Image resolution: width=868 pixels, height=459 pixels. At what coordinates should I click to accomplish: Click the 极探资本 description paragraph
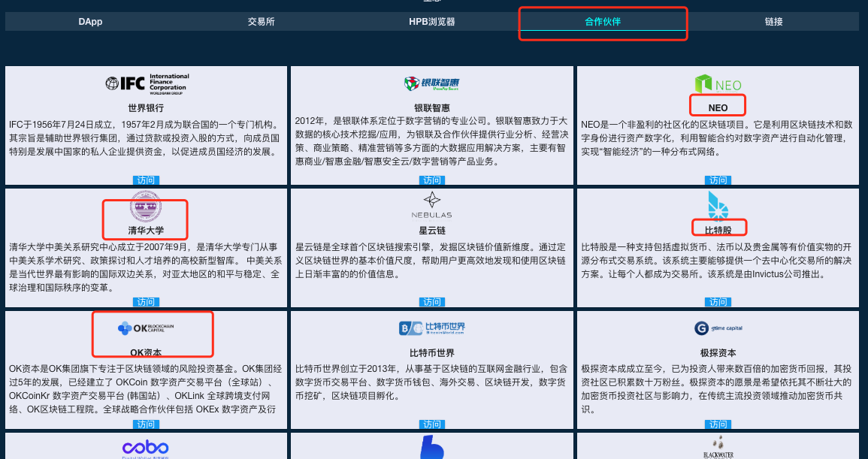click(717, 389)
